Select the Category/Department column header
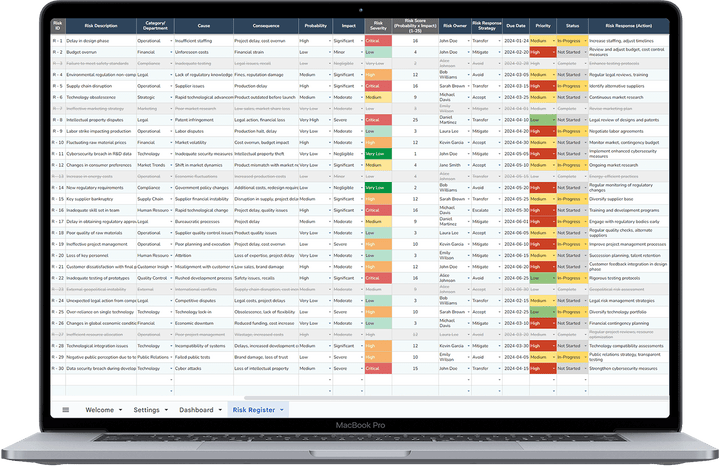Viewport: 720px width, 466px height. click(x=155, y=26)
